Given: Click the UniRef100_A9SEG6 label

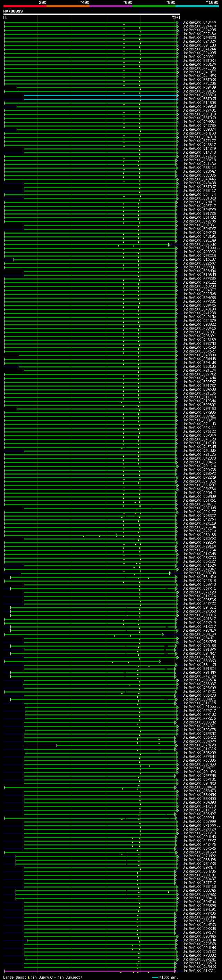Looking at the screenshot, I should pos(199,600).
